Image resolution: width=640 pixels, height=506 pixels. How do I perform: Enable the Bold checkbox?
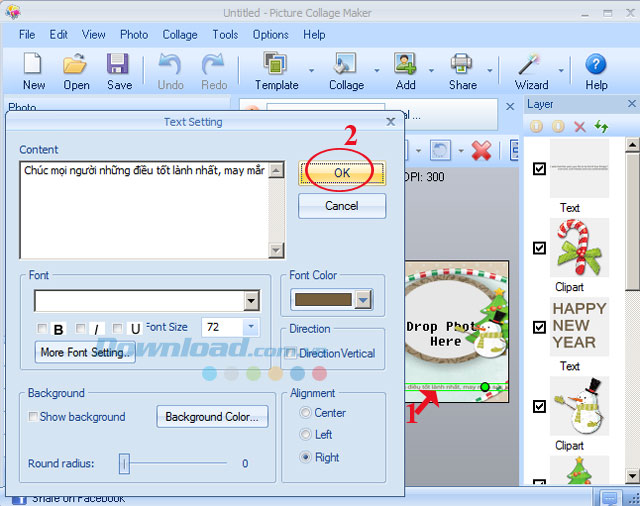click(x=42, y=328)
